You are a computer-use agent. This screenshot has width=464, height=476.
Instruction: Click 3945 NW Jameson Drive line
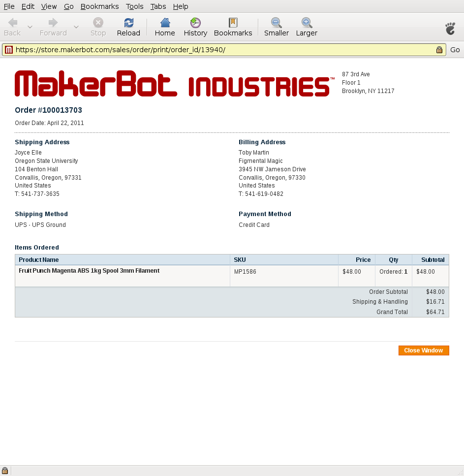click(x=272, y=169)
